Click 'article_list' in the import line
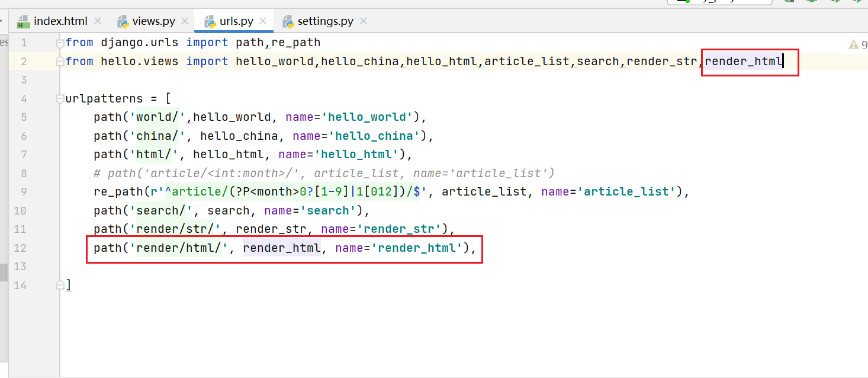Screen dimensions: 868x378 [527, 61]
